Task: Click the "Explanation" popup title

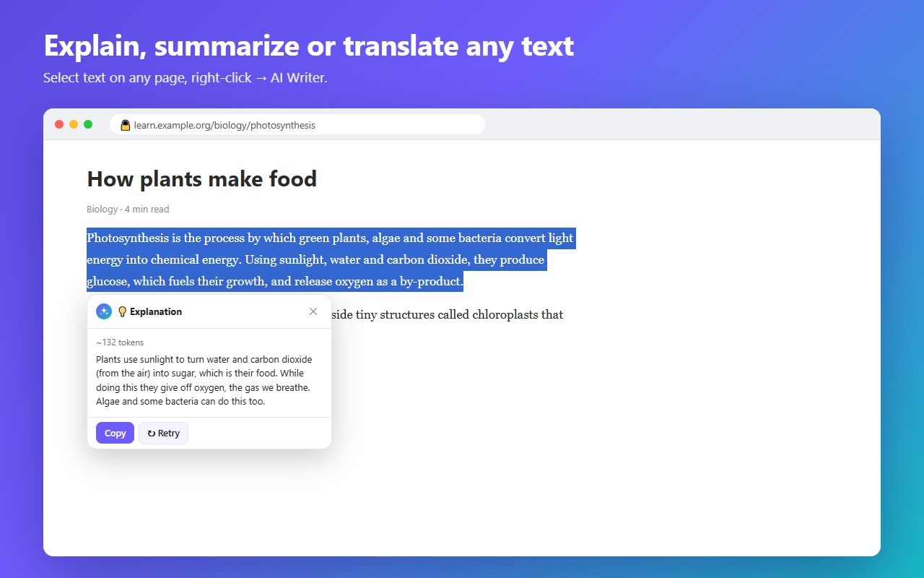Action: pos(156,312)
